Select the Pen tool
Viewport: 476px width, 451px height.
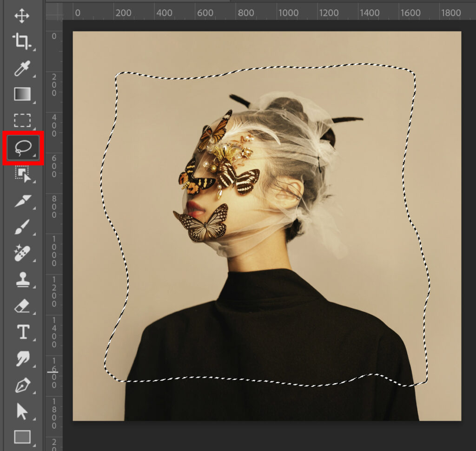[x=22, y=385]
